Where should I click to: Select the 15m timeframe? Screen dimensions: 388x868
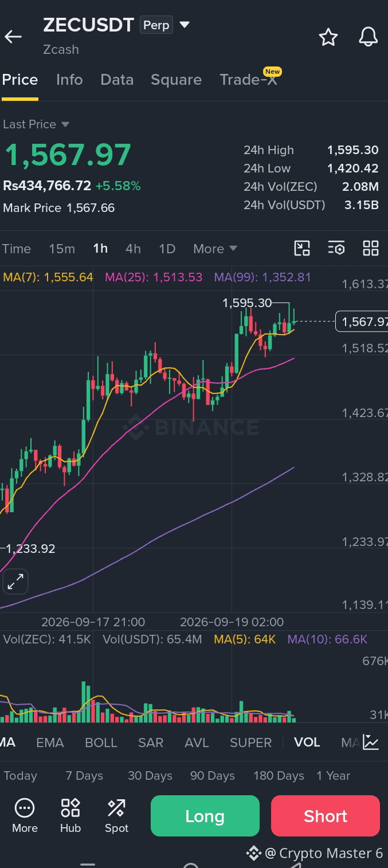[x=62, y=249]
